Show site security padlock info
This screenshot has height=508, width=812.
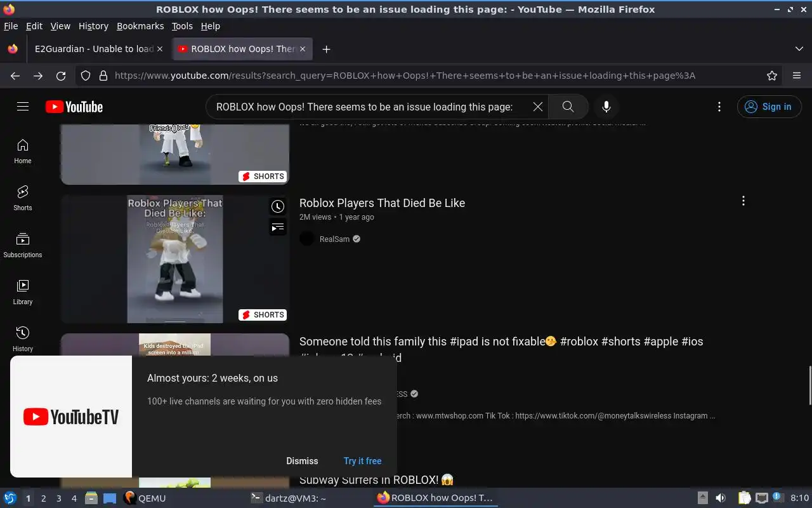click(x=103, y=76)
